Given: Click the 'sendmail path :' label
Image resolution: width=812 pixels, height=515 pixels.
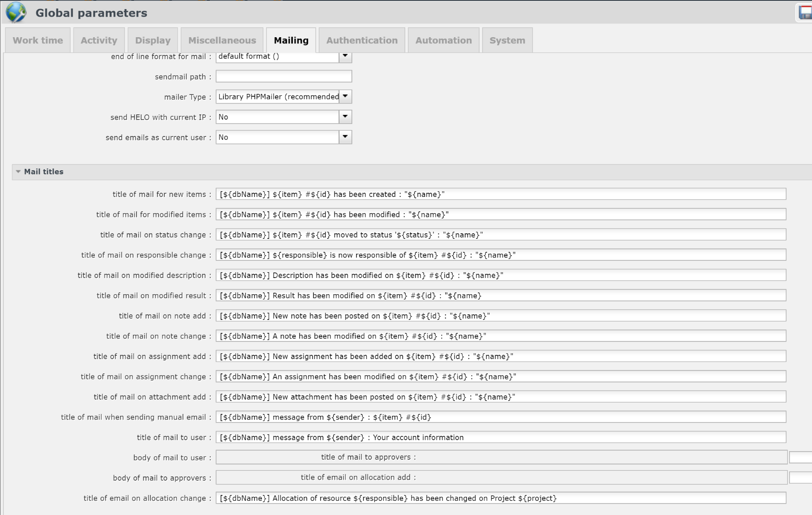Looking at the screenshot, I should pos(183,77).
